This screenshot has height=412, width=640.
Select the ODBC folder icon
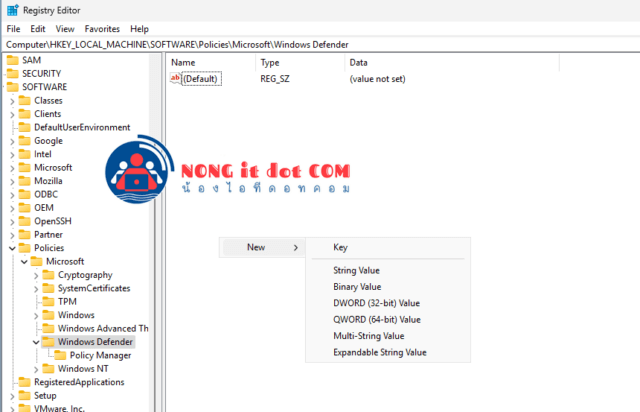point(24,194)
